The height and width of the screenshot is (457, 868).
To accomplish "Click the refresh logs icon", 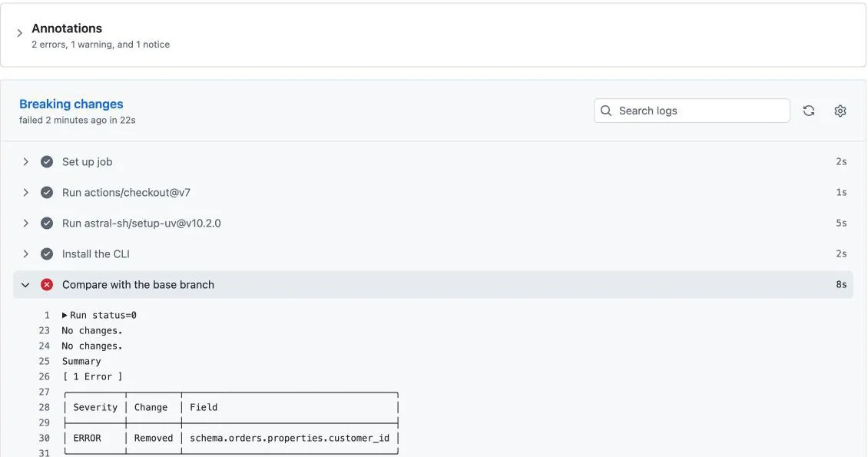I will coord(809,111).
